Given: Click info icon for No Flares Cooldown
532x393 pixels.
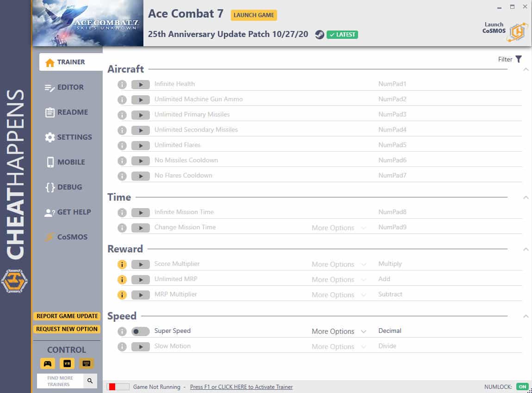Looking at the screenshot, I should coord(122,176).
